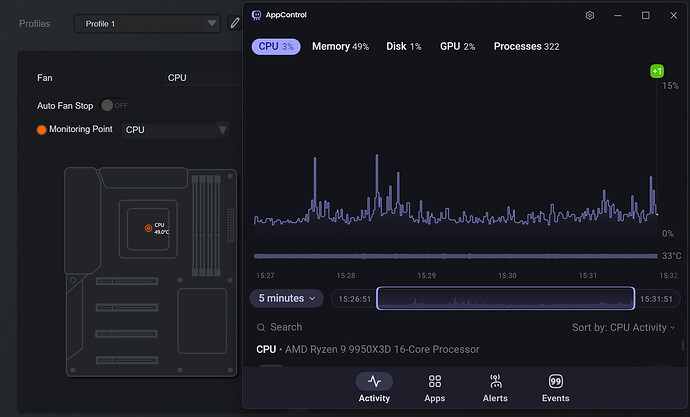Open AppControl settings gear icon

click(x=590, y=15)
